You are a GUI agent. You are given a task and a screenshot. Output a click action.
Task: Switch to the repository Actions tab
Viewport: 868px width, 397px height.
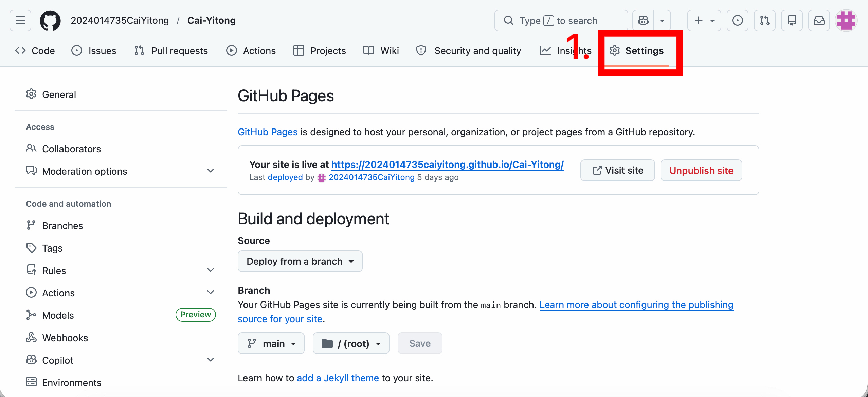coord(251,51)
